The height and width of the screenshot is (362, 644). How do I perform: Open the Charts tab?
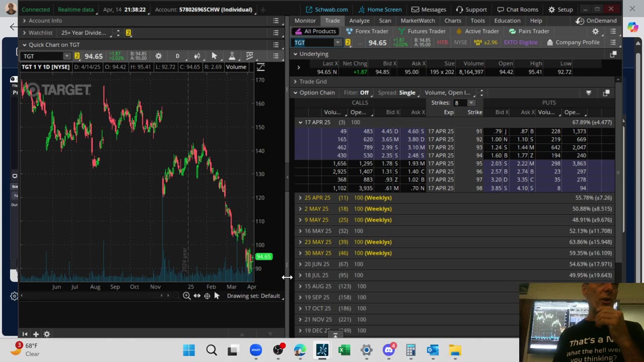(453, 21)
